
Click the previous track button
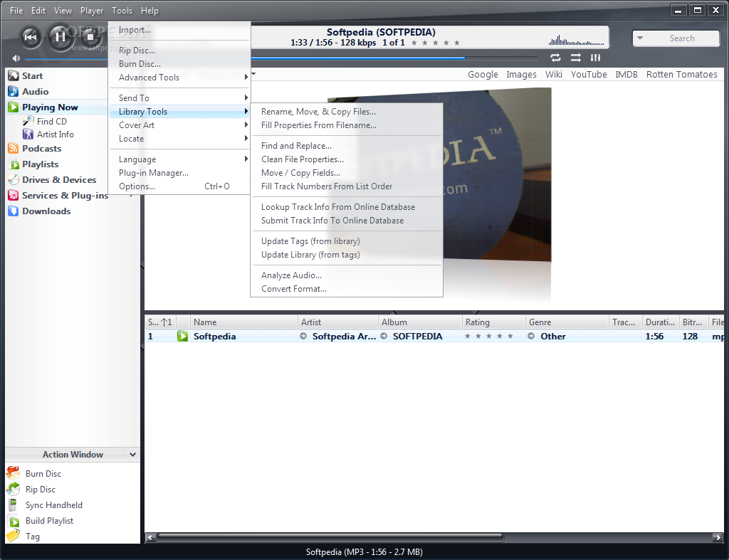point(31,37)
